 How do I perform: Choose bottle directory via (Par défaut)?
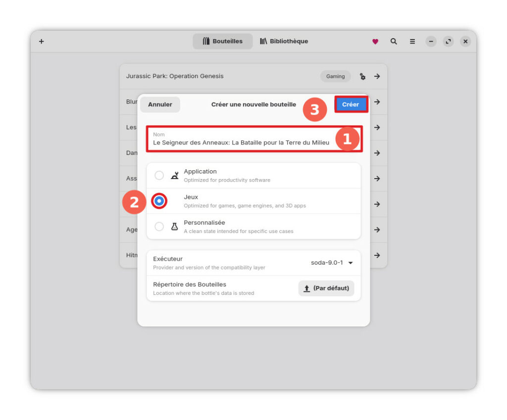pyautogui.click(x=326, y=288)
